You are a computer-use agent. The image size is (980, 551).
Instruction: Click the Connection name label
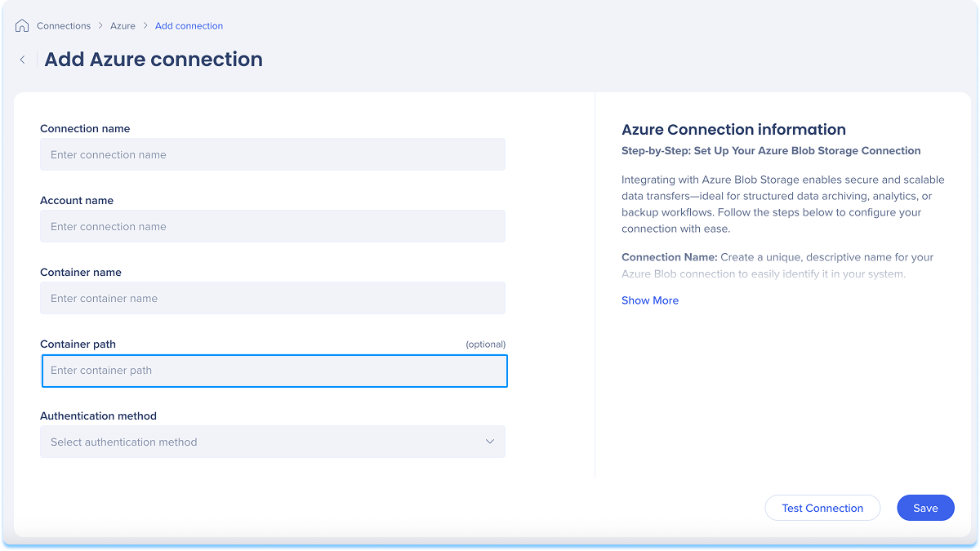tap(85, 129)
